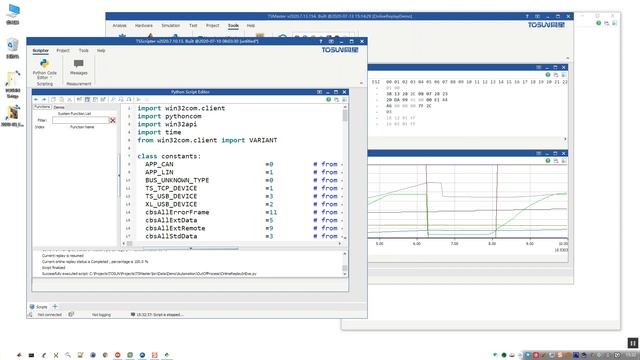This screenshot has height=360, width=640.
Task: Collapse the TSMaster ribbon with the chevron
Action: pos(567,58)
